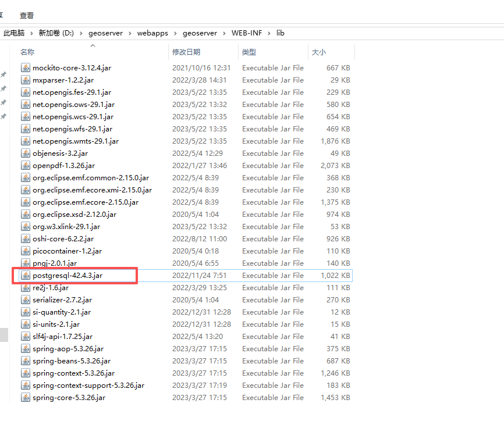
Task: Click size 1,453 KB of spring-core row
Action: pyautogui.click(x=335, y=398)
